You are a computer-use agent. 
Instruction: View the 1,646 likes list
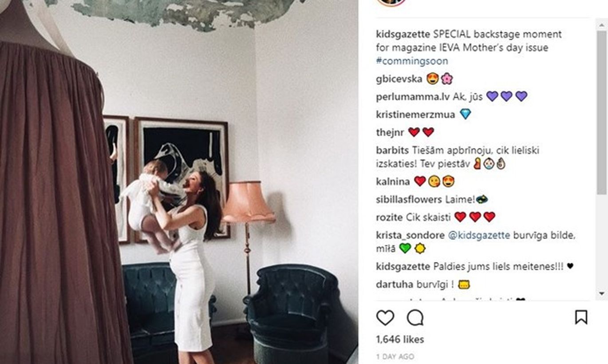click(x=400, y=340)
